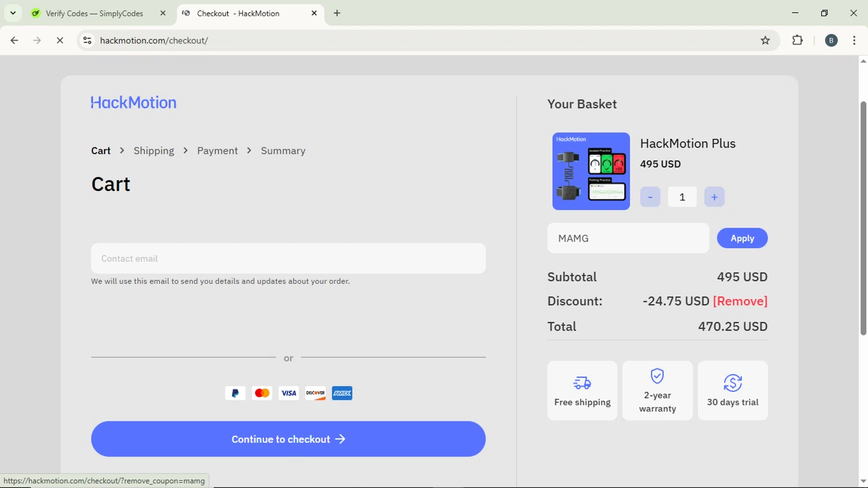Click the Total 470.25 USD amount

[733, 326]
